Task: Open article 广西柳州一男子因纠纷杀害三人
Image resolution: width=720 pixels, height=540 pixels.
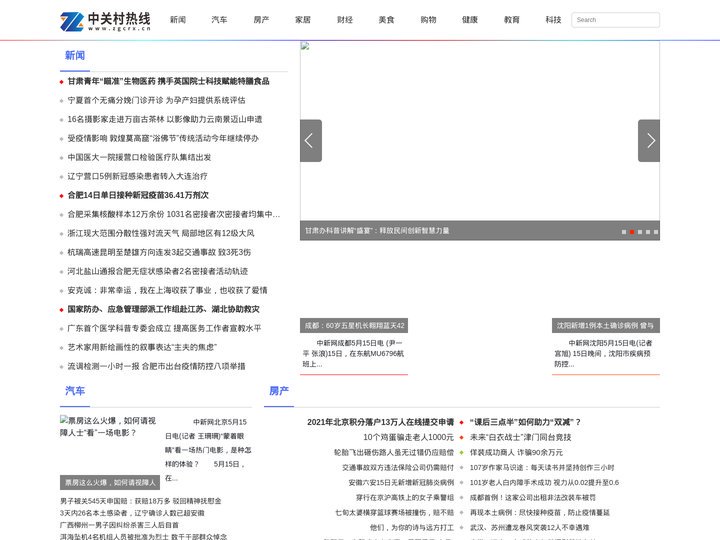Action: 119,525
